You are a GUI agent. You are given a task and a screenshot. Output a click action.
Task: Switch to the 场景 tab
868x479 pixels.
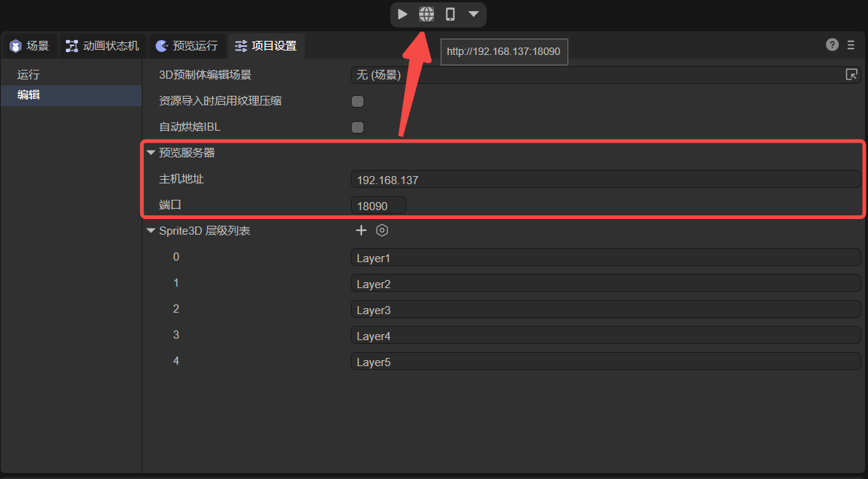(30, 46)
